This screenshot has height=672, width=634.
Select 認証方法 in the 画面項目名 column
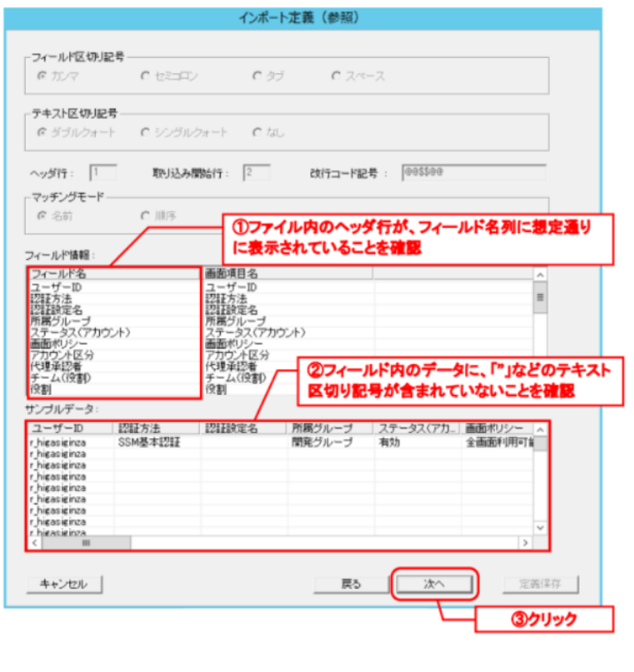[x=226, y=298]
